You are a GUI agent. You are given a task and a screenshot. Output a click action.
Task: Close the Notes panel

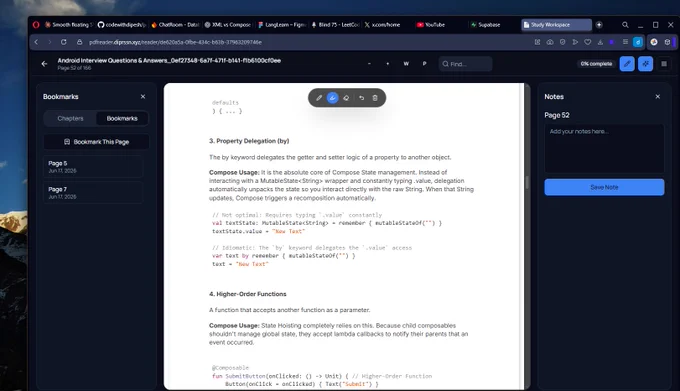point(657,97)
